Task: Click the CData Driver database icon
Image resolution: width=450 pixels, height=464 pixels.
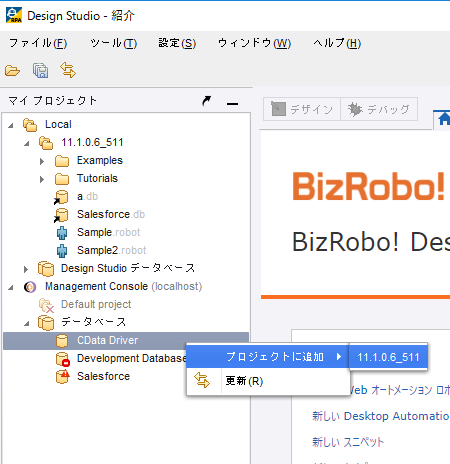Action: click(62, 341)
